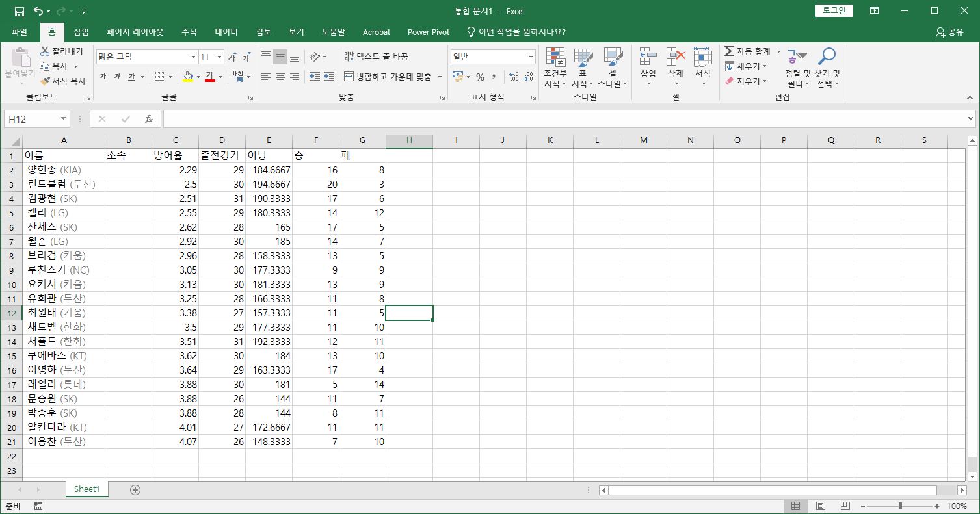Image resolution: width=980 pixels, height=514 pixels.
Task: Open the number format dropdown 일반
Action: pos(531,57)
